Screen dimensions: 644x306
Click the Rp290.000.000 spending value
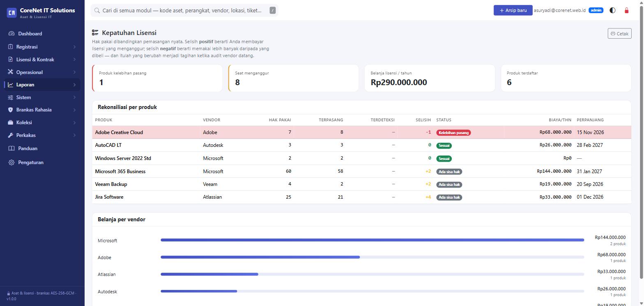[399, 82]
